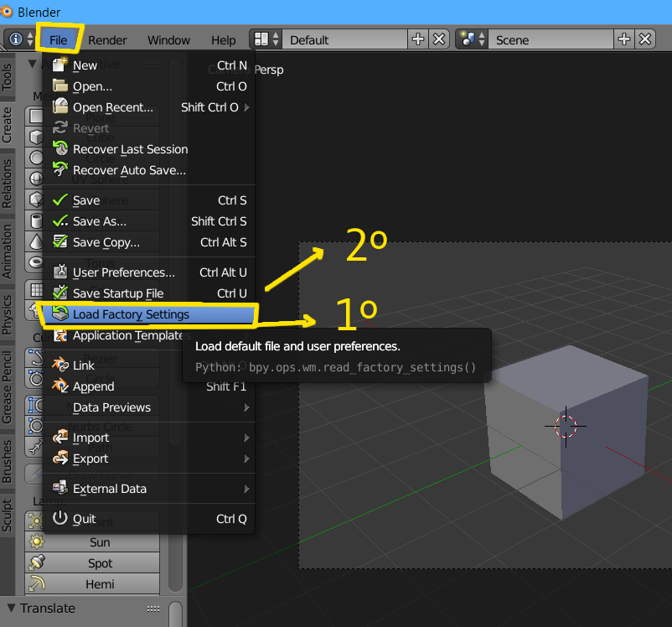Click the Load Factory Settings icon
The height and width of the screenshot is (627, 672).
pyautogui.click(x=60, y=313)
